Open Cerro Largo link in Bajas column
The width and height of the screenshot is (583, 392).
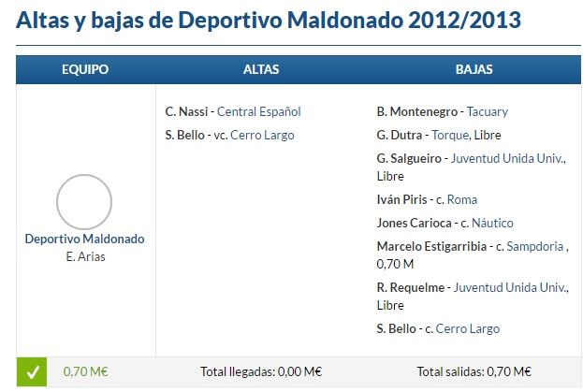click(x=467, y=329)
